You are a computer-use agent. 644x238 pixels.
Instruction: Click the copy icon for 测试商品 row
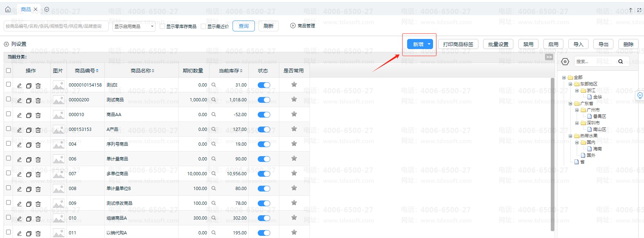click(29, 100)
